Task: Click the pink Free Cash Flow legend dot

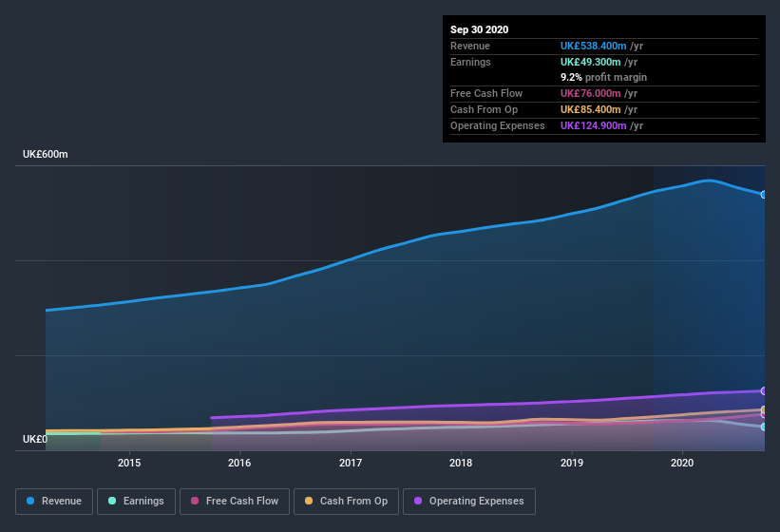Action: (195, 501)
